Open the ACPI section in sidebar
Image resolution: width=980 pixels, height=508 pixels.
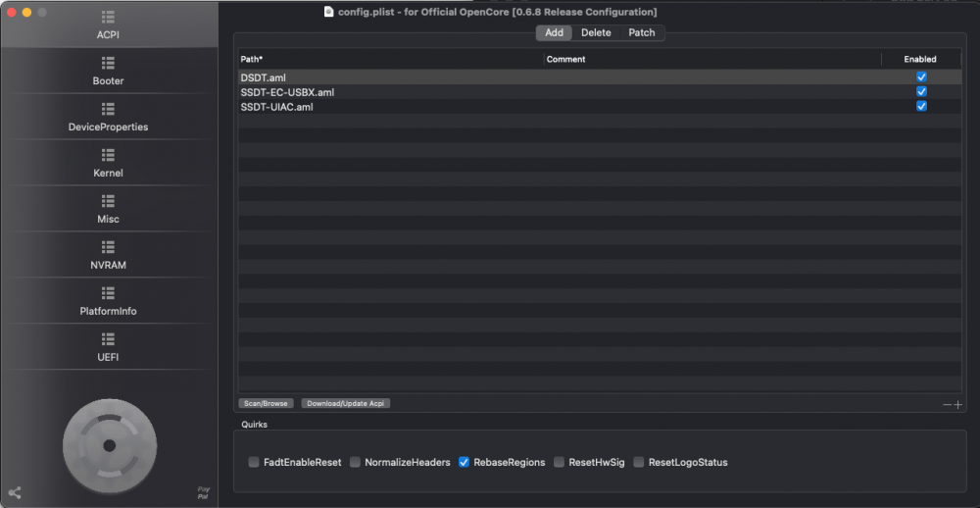(108, 25)
